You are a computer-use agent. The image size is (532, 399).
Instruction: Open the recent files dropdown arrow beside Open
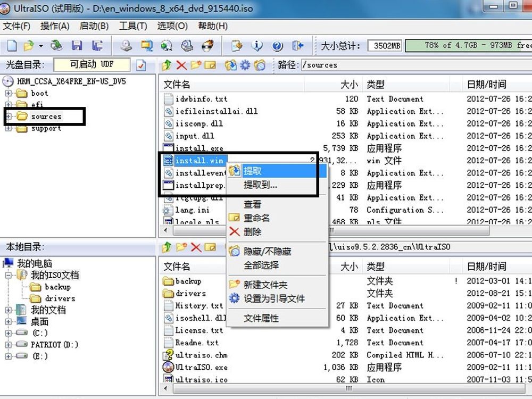click(x=41, y=45)
